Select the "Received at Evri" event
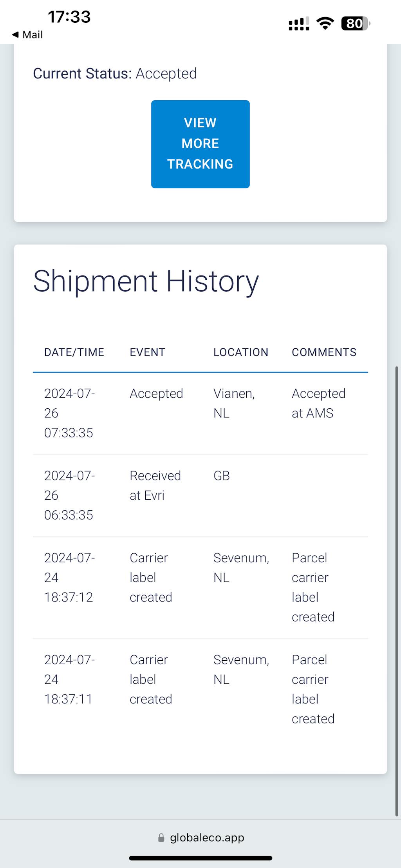This screenshot has width=401, height=868. 155,486
